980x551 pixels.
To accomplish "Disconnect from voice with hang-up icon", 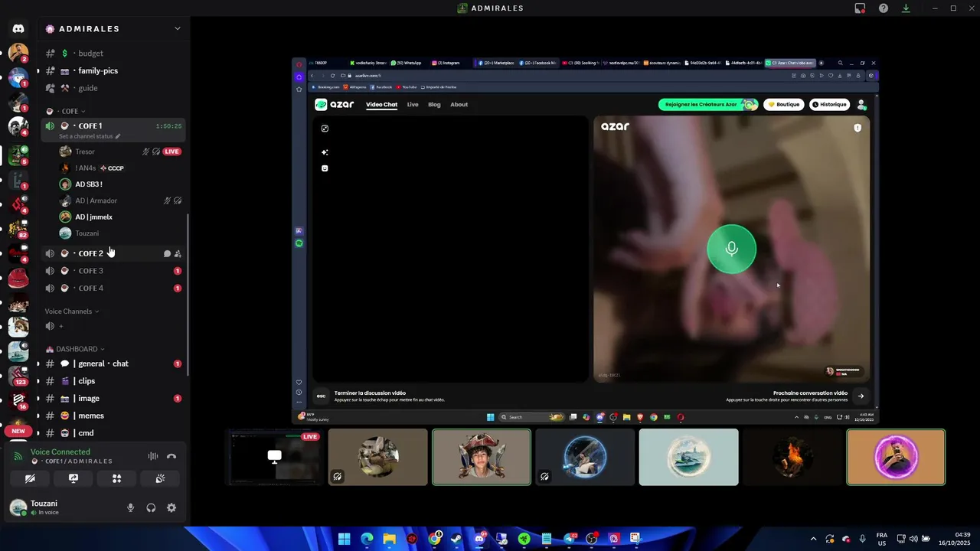I will [171, 456].
